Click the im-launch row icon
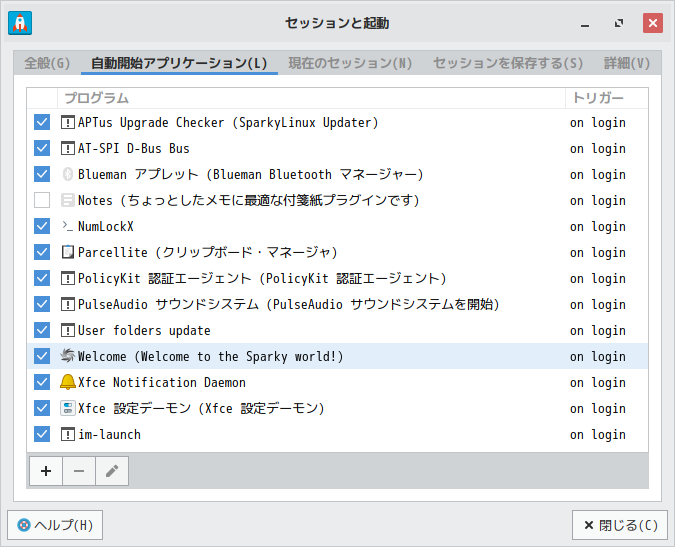675x547 pixels. pyautogui.click(x=68, y=434)
